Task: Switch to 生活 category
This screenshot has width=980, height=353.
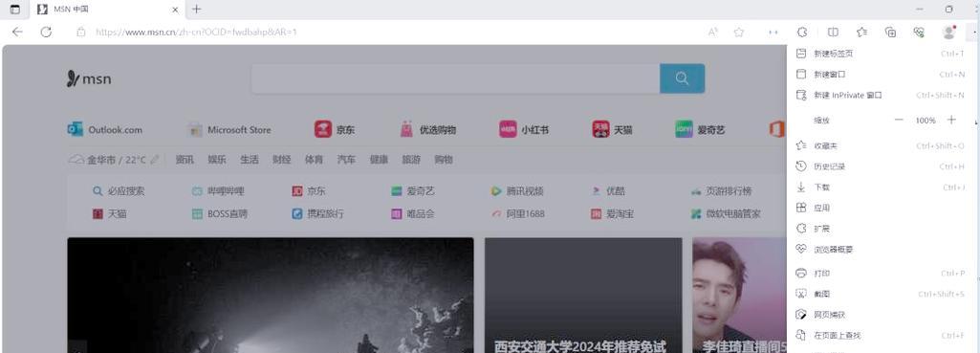Action: click(250, 160)
